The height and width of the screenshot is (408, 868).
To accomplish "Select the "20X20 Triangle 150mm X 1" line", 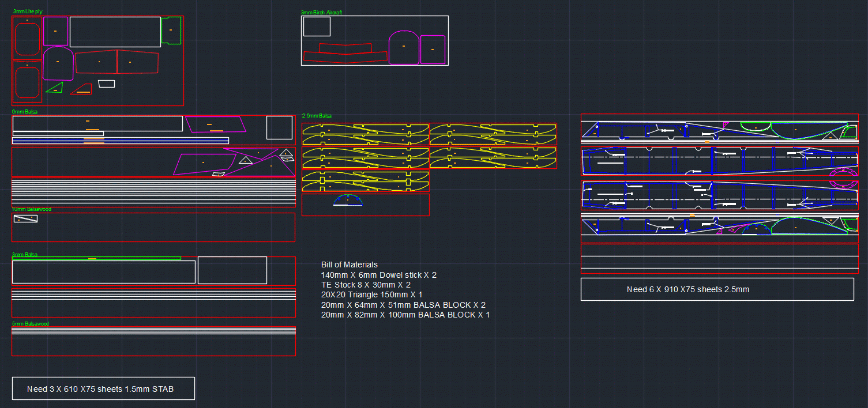I will click(371, 294).
